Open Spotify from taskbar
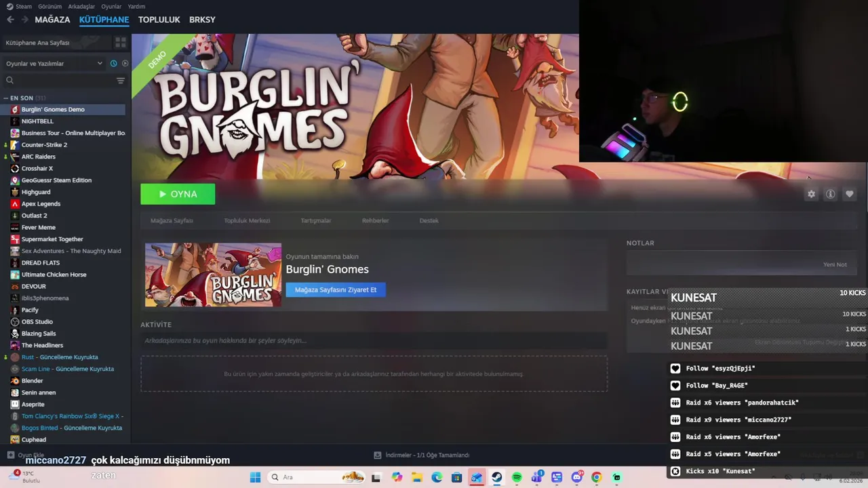Viewport: 868px width, 488px height. (x=517, y=477)
